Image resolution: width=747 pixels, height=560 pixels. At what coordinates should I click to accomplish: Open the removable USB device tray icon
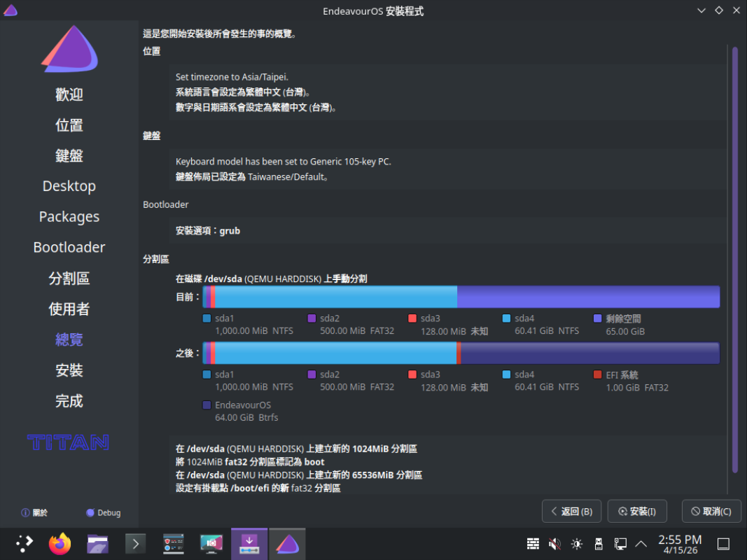tap(598, 544)
